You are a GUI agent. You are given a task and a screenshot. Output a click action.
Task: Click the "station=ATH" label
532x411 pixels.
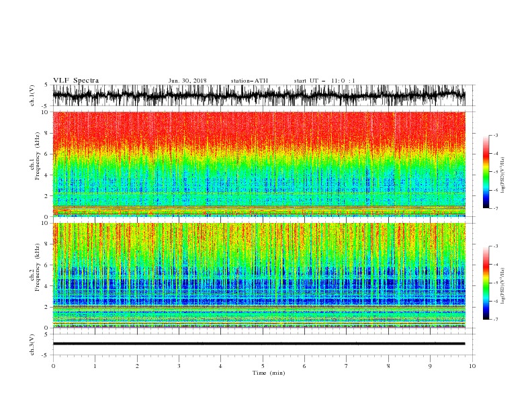(x=249, y=81)
